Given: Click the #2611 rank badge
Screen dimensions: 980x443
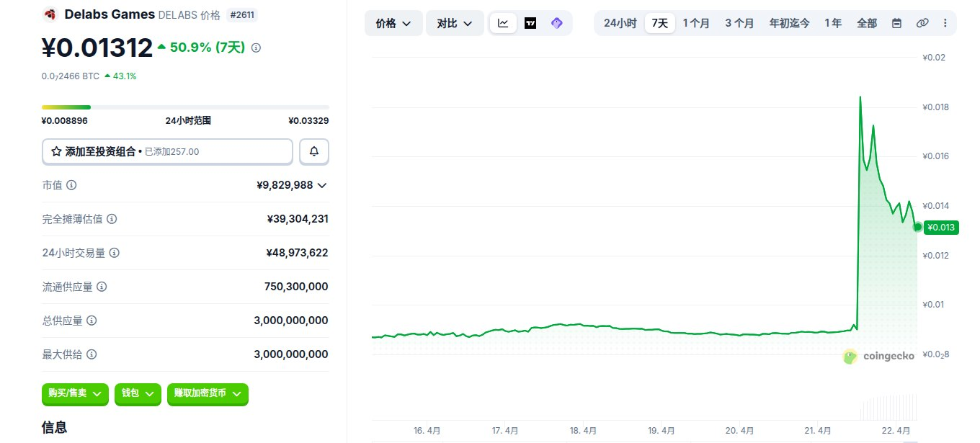Looking at the screenshot, I should pos(241,14).
